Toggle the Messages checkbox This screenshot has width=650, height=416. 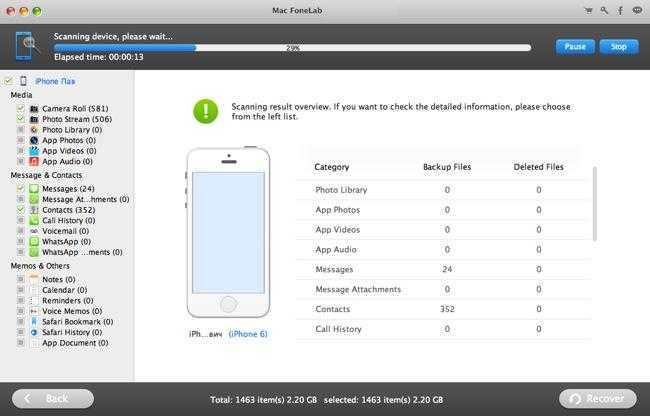(20, 189)
